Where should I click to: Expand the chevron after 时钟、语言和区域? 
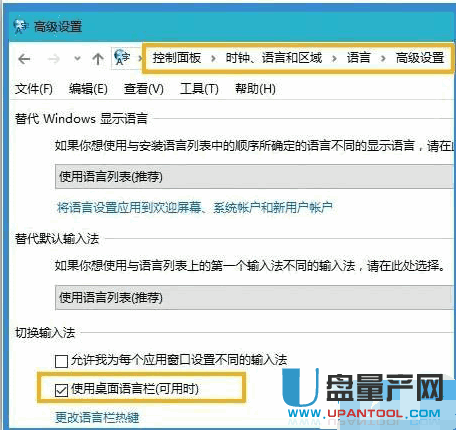[334, 59]
